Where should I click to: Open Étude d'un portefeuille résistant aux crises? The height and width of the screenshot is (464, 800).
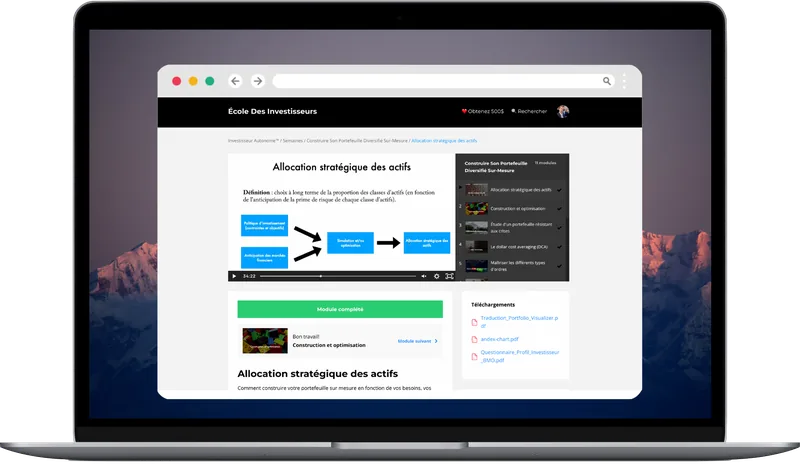(x=521, y=228)
